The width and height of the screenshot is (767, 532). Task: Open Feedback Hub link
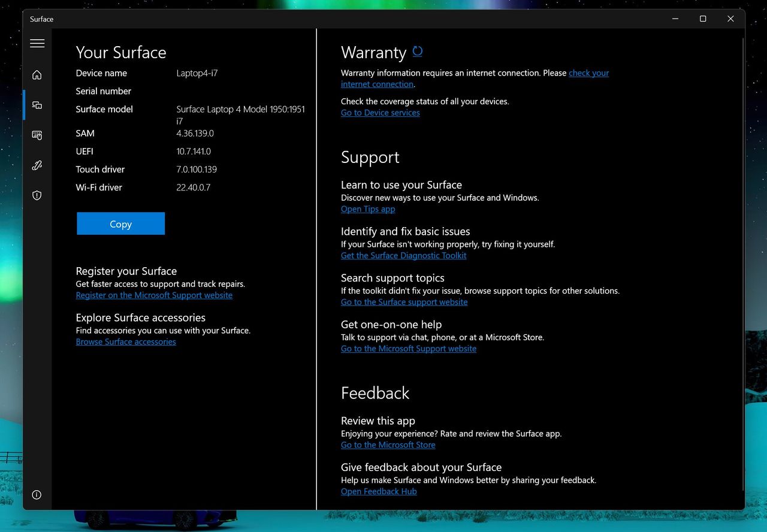tap(379, 491)
